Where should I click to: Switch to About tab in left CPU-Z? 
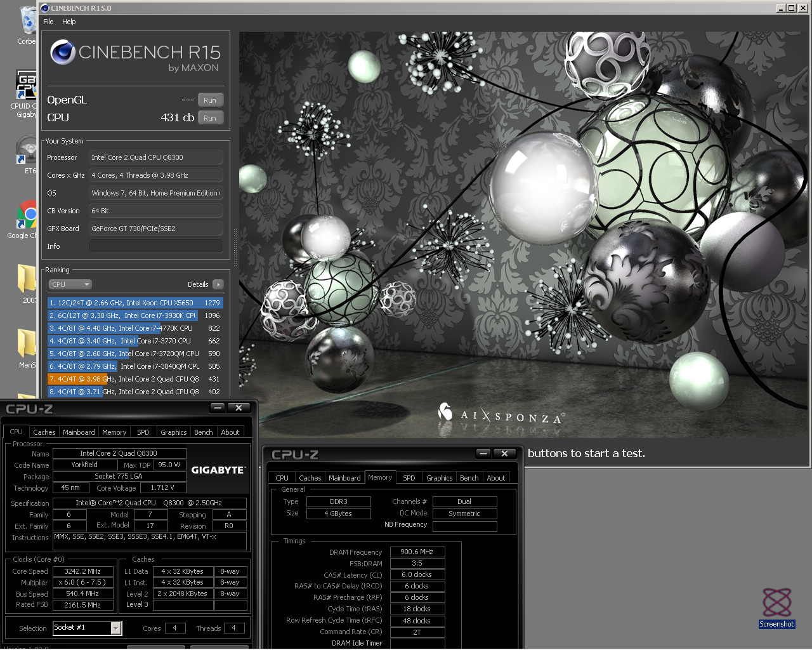click(x=230, y=432)
